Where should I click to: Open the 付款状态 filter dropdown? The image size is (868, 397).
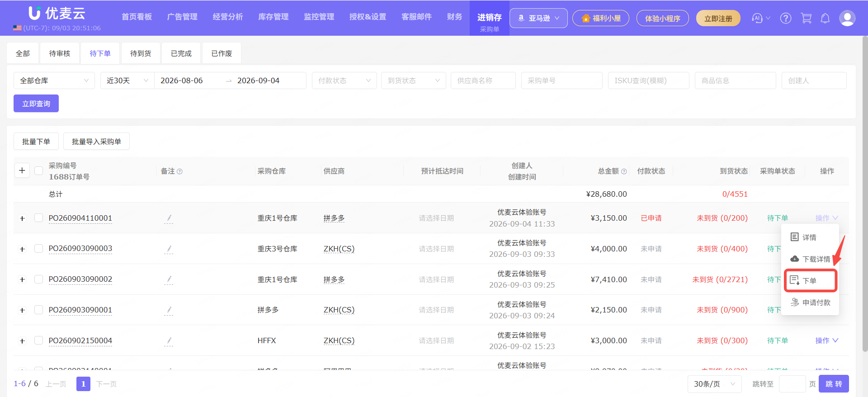[x=344, y=80]
